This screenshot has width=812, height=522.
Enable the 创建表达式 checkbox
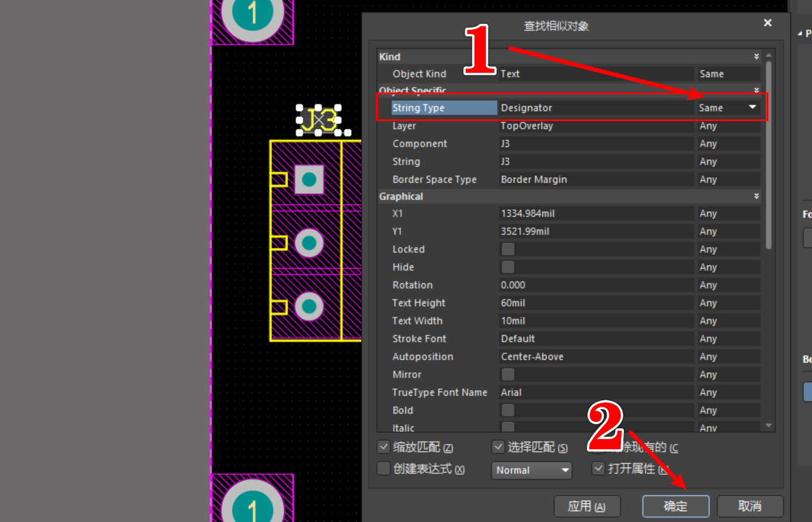(x=383, y=469)
